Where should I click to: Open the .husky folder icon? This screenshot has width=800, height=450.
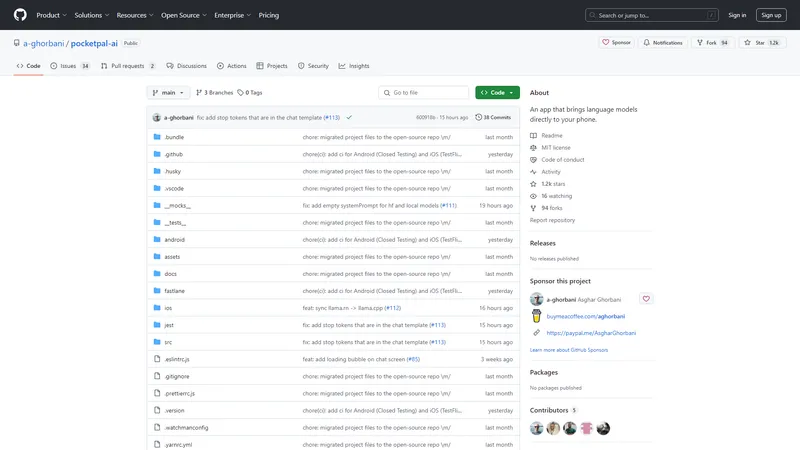tap(157, 171)
